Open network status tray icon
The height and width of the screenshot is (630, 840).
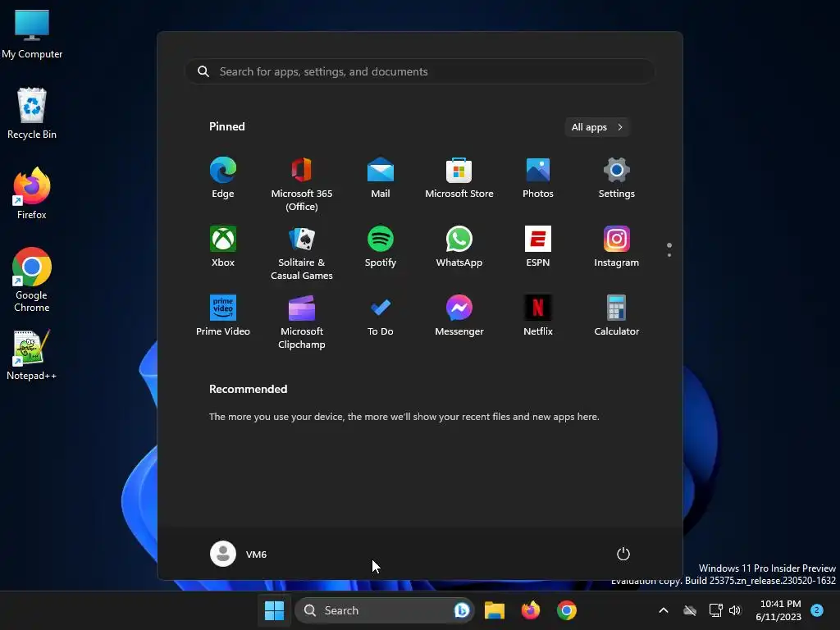(715, 610)
